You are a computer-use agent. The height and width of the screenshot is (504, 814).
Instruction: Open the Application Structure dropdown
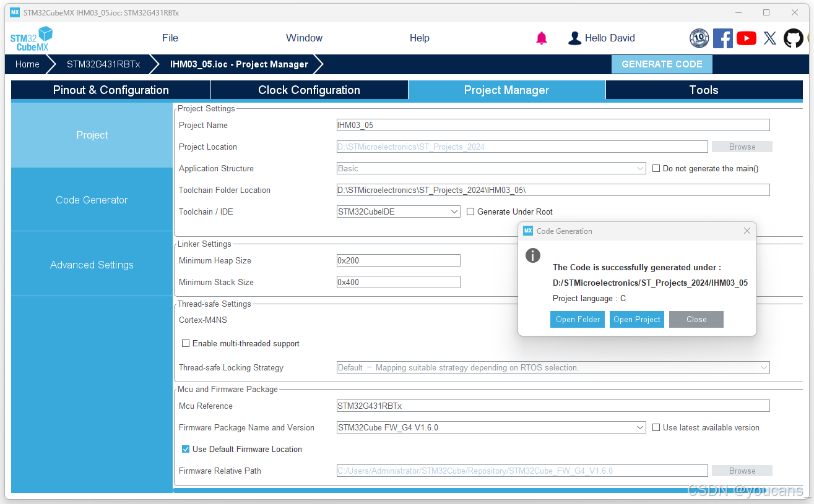click(x=491, y=168)
